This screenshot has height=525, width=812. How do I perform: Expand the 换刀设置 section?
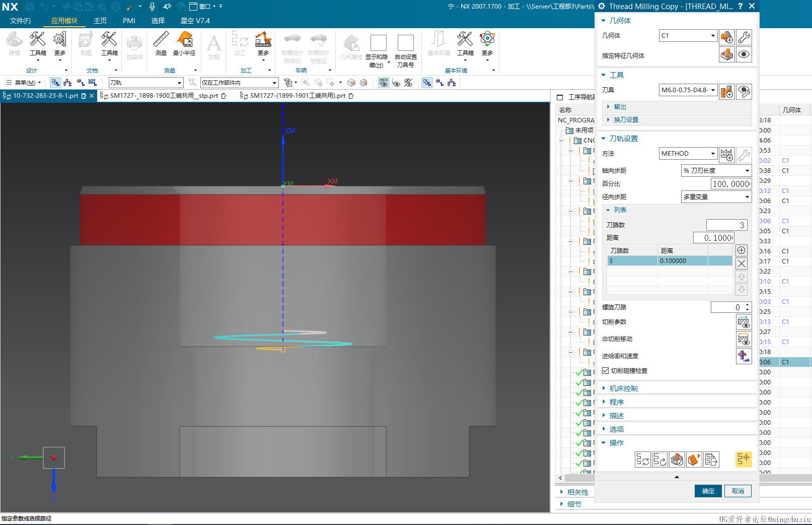click(x=677, y=120)
